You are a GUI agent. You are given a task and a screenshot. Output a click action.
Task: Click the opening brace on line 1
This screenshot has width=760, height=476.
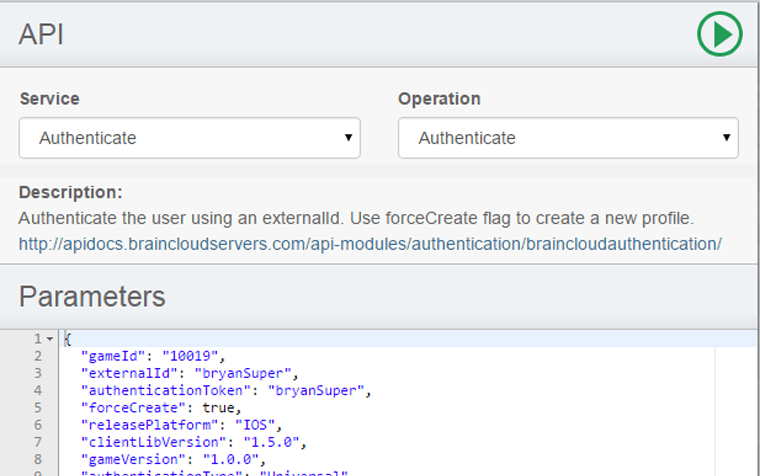[x=68, y=339]
